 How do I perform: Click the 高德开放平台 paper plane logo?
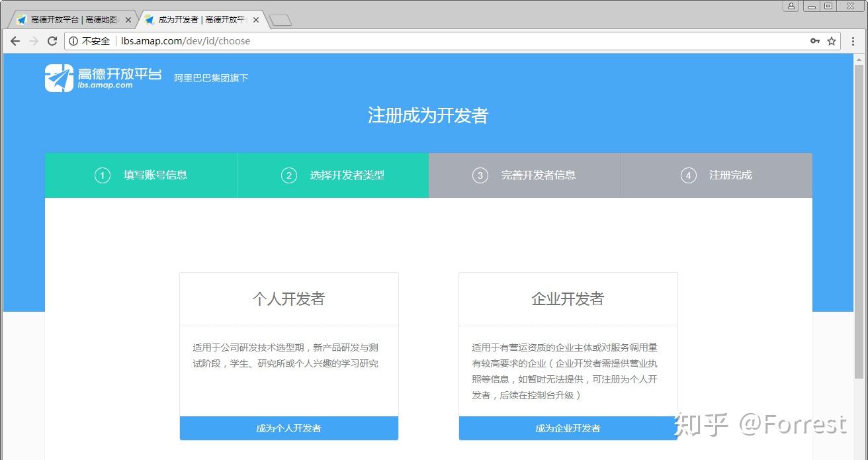59,78
